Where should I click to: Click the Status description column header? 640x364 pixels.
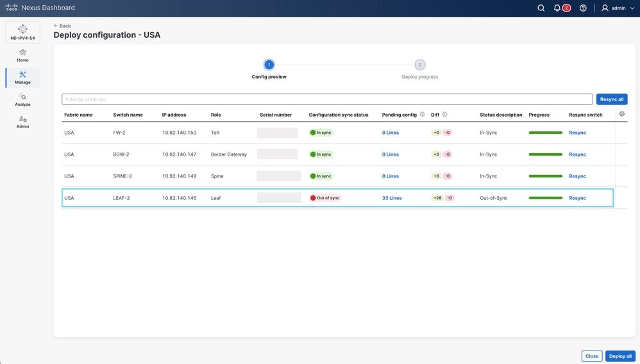(x=501, y=115)
